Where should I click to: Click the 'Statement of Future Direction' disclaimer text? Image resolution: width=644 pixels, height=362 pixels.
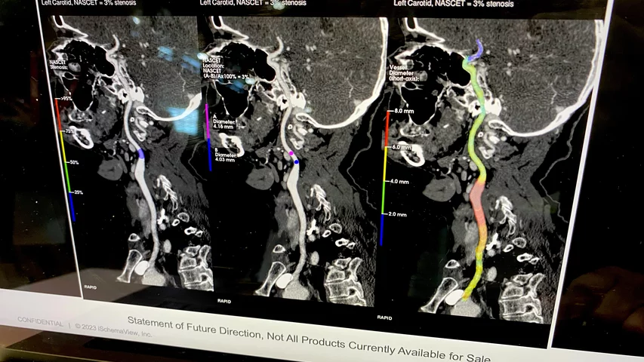coord(309,339)
